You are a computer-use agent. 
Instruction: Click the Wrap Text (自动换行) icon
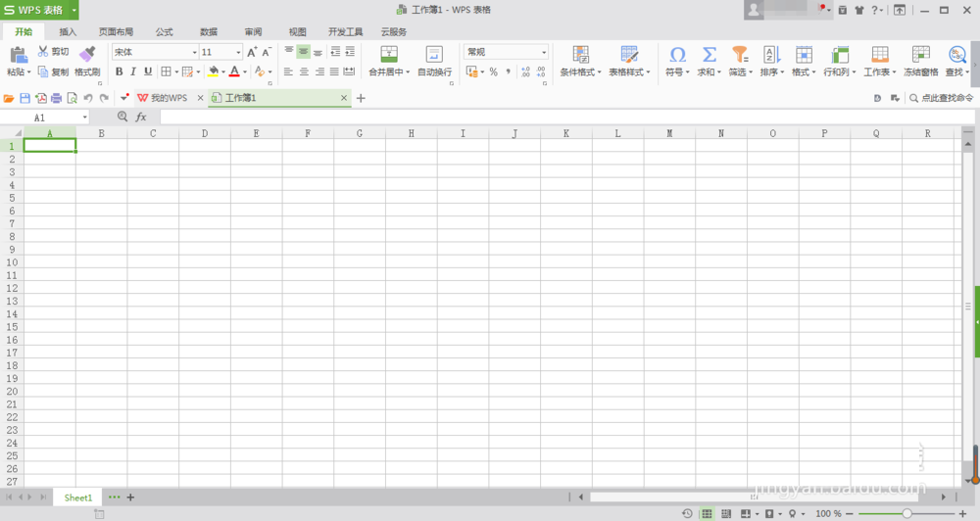click(x=434, y=54)
